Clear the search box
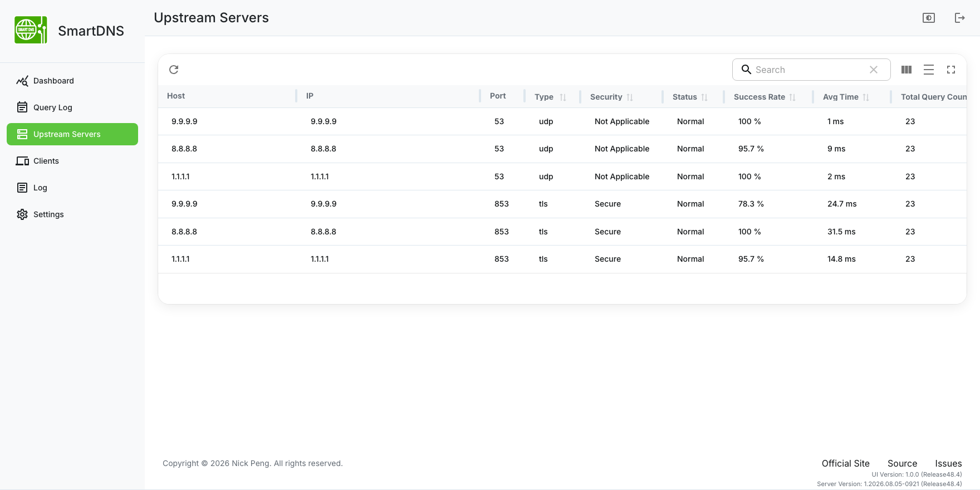 point(874,70)
